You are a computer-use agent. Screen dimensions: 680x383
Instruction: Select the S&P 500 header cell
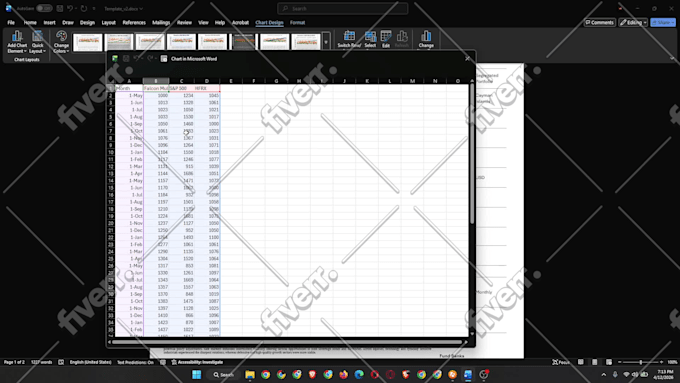[x=181, y=88]
